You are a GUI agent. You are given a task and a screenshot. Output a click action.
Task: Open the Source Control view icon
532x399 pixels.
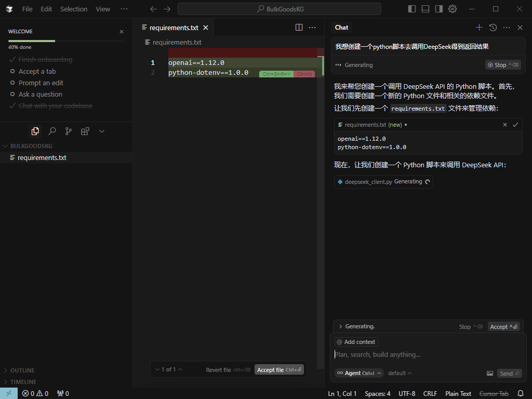[69, 131]
